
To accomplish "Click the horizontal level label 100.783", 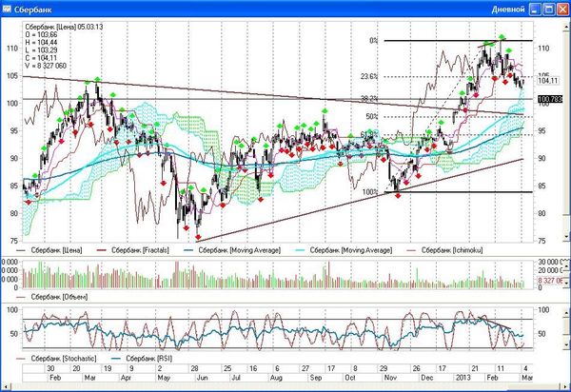I will (x=550, y=99).
